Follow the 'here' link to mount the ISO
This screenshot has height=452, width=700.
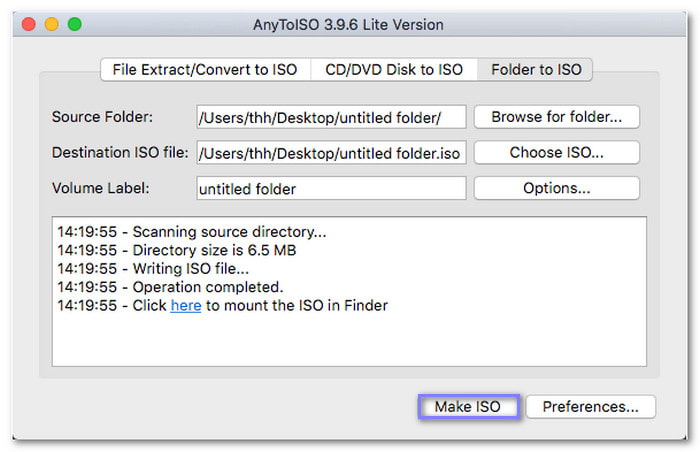pyautogui.click(x=186, y=306)
